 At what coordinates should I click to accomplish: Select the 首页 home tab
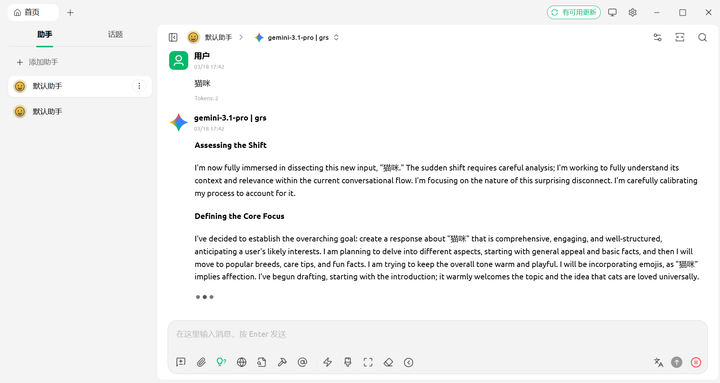coord(33,12)
